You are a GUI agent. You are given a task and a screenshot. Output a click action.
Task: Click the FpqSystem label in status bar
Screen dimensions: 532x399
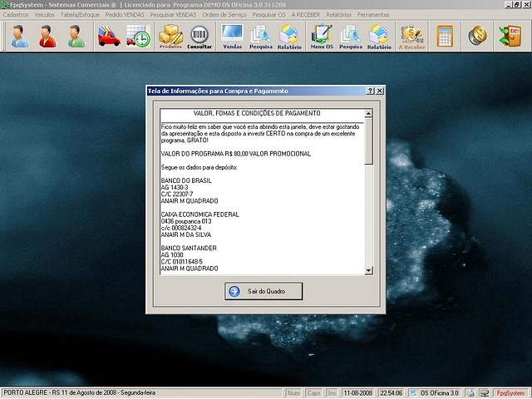[510, 393]
